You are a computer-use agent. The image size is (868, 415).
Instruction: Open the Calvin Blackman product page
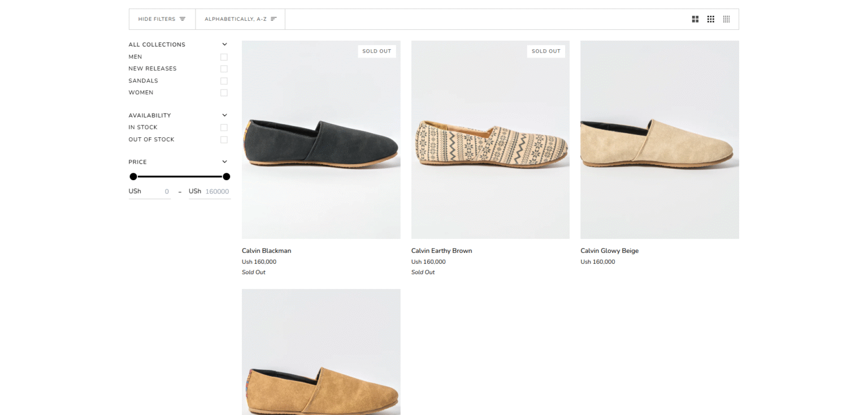coord(266,251)
